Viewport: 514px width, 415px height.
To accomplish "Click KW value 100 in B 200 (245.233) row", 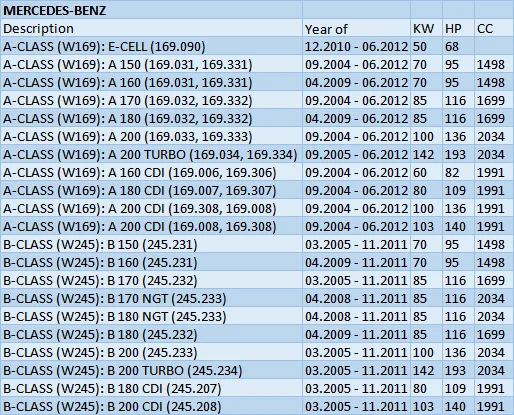I will coord(426,352).
